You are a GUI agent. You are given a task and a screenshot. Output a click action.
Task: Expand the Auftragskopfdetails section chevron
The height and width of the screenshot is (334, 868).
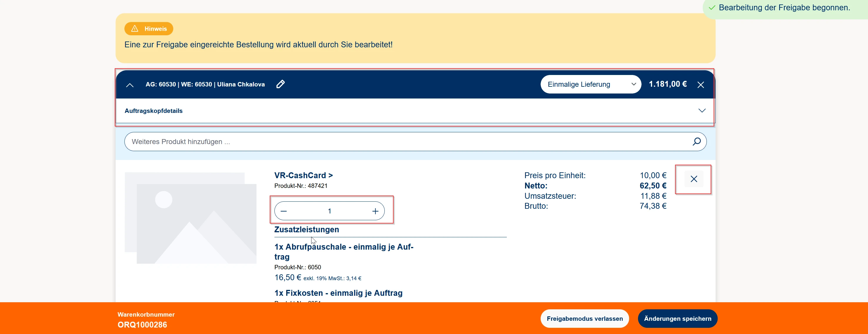[x=702, y=111]
